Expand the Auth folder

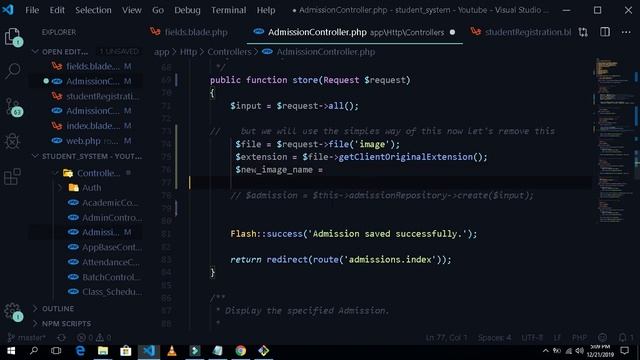tap(61, 188)
